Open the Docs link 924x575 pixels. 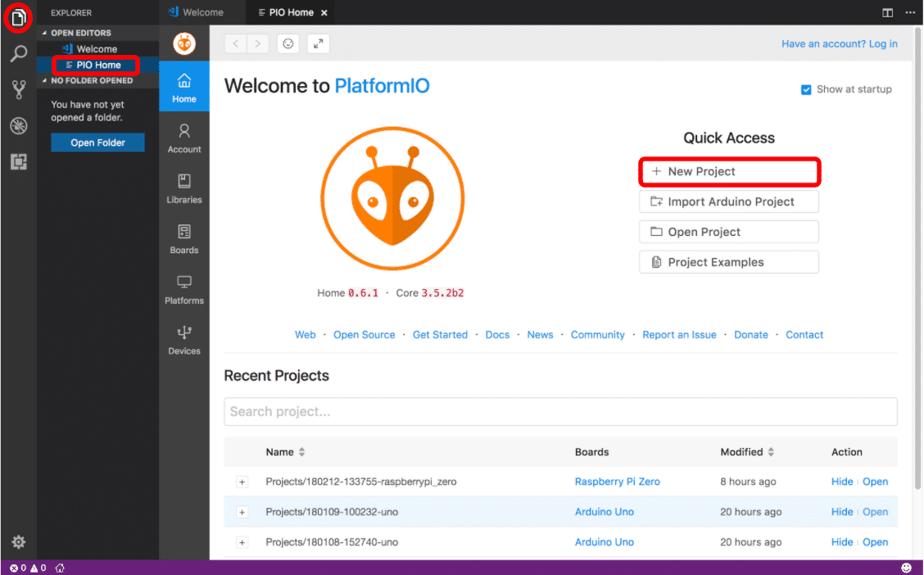[497, 335]
